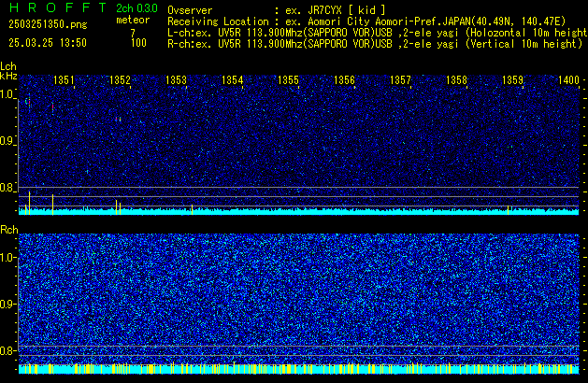Click the 0.9 kHz label on Lch axis
The width and height of the screenshot is (588, 383).
pos(7,141)
